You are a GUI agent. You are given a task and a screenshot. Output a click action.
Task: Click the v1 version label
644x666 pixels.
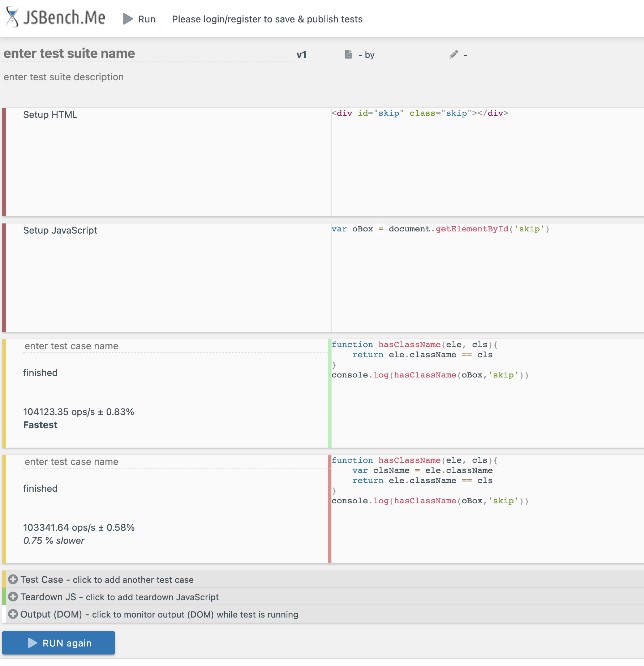(x=301, y=54)
